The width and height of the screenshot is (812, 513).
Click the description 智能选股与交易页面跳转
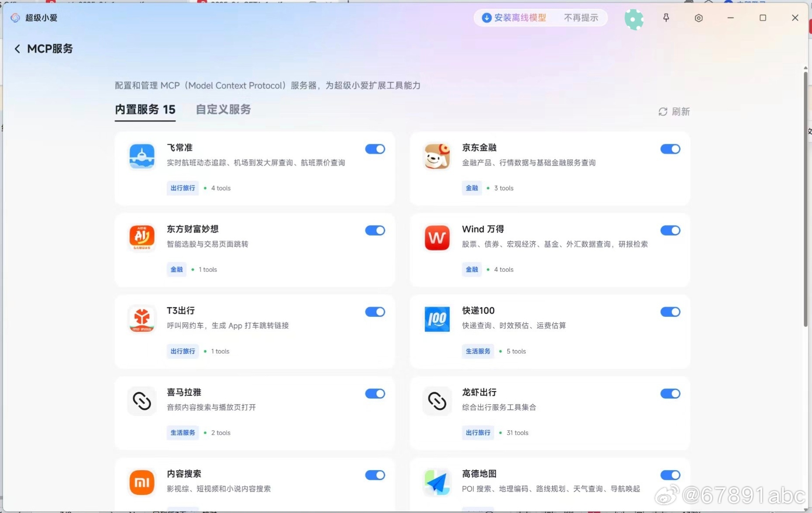207,244
